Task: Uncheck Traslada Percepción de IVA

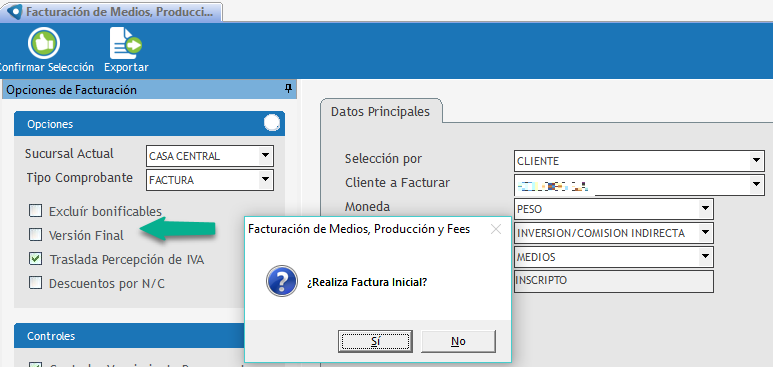Action: pos(35,258)
